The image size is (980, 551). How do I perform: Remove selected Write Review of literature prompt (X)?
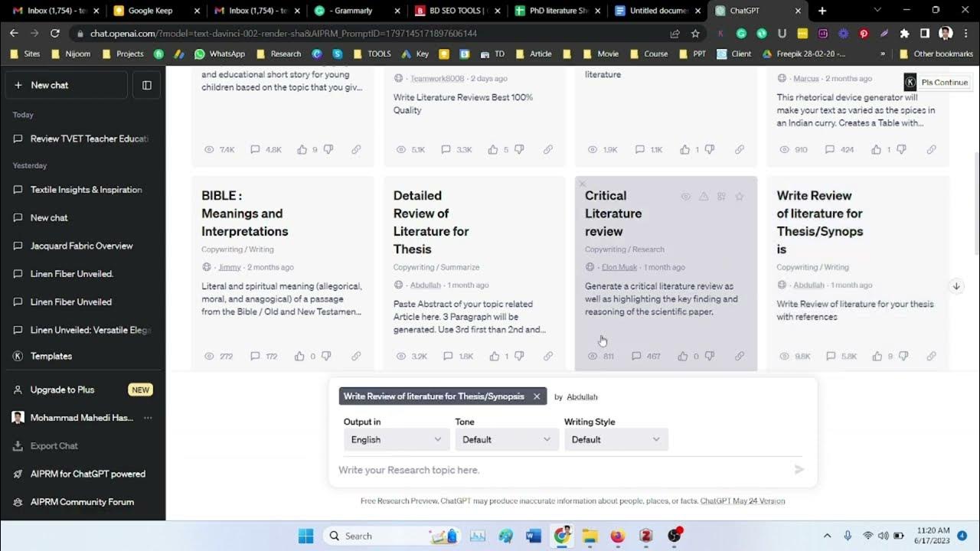[537, 396]
